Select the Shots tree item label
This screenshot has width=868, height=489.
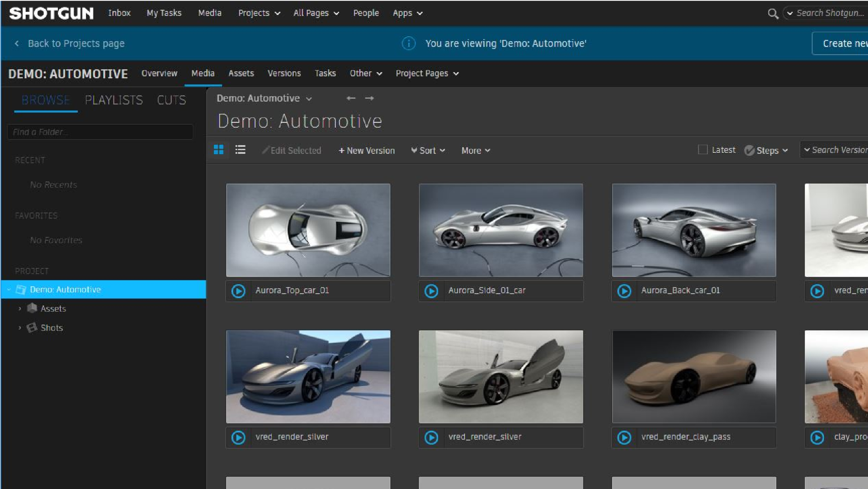coord(52,328)
